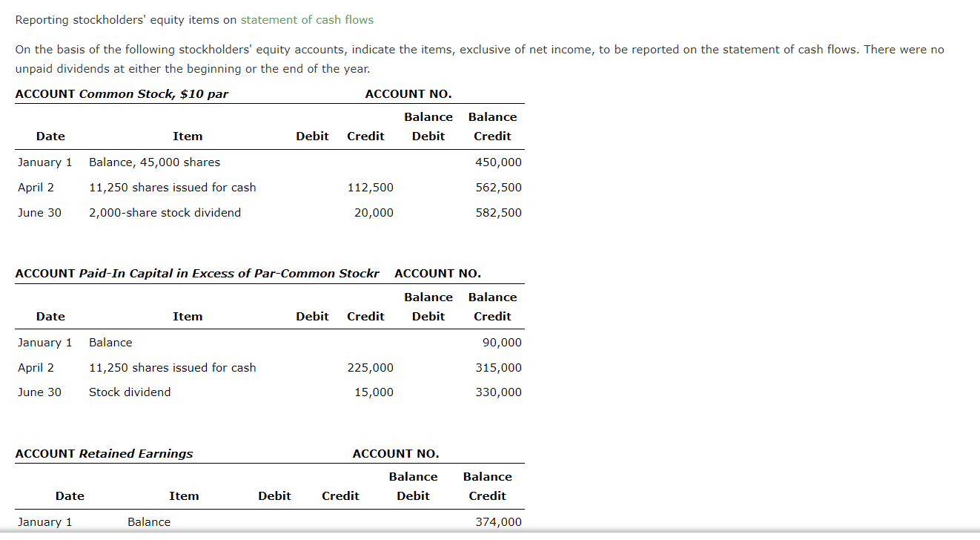Click 'April 2' date in Paid-In Capital table
The width and height of the screenshot is (980, 540).
[36, 368]
